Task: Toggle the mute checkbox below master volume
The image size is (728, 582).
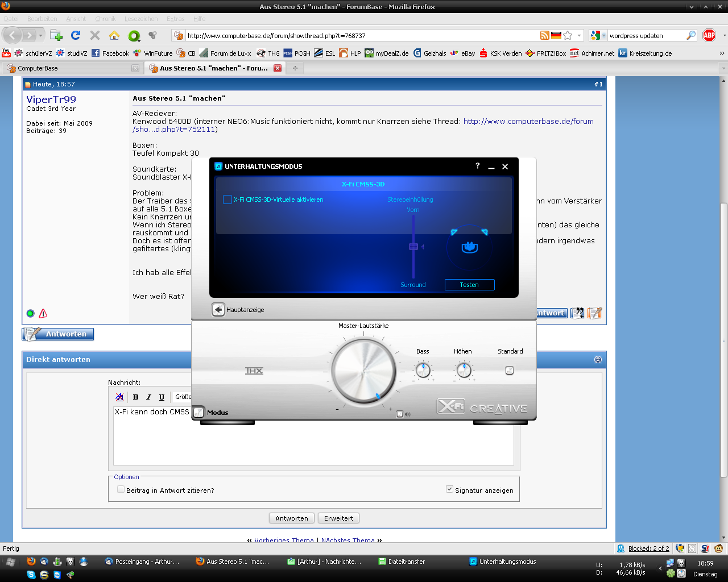Action: point(400,414)
